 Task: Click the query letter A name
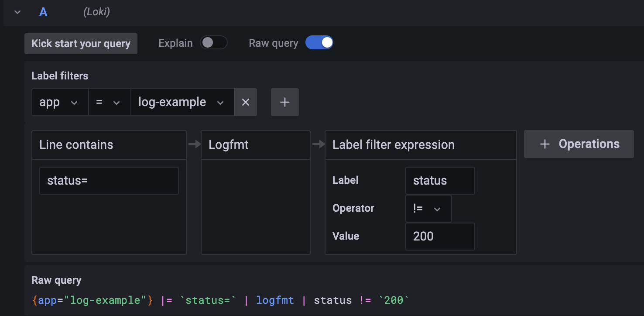click(43, 12)
